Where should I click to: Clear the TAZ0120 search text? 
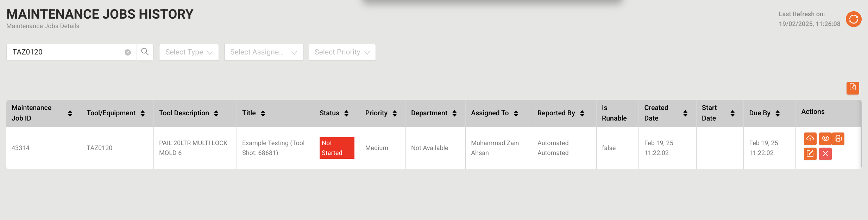click(x=128, y=52)
